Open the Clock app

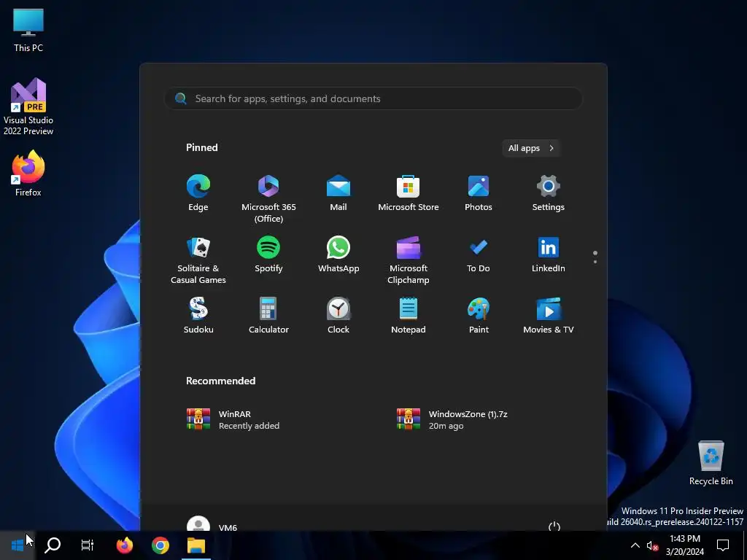[338, 315]
